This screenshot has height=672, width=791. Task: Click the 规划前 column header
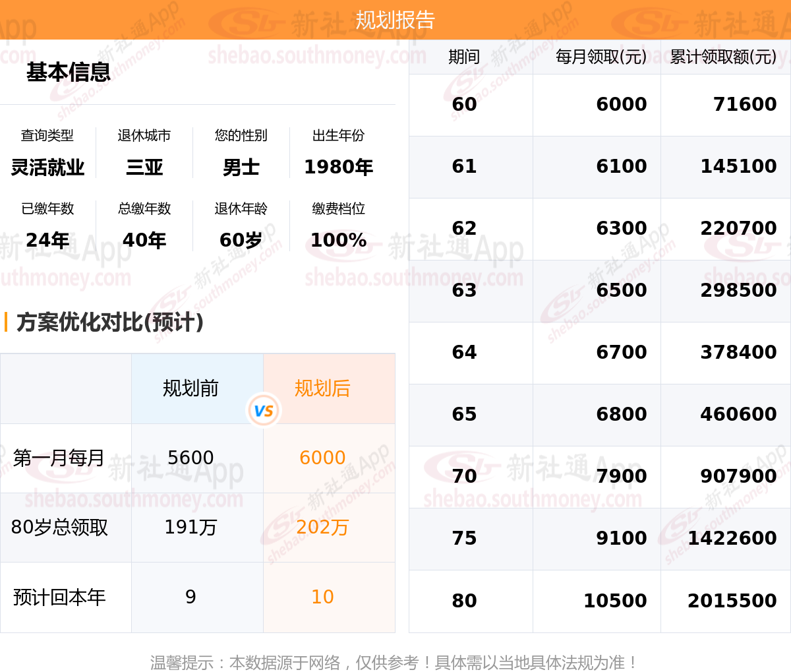pyautogui.click(x=190, y=388)
